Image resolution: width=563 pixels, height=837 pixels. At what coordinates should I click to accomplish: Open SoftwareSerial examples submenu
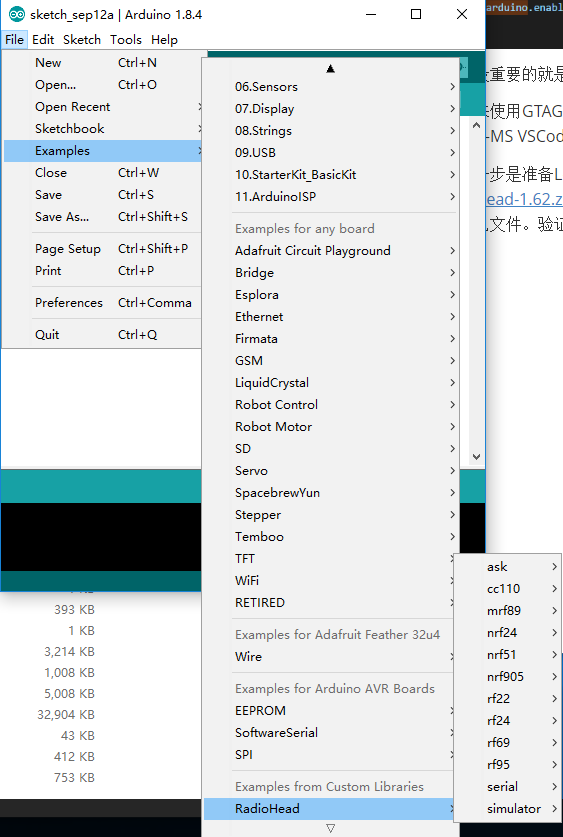pyautogui.click(x=330, y=732)
